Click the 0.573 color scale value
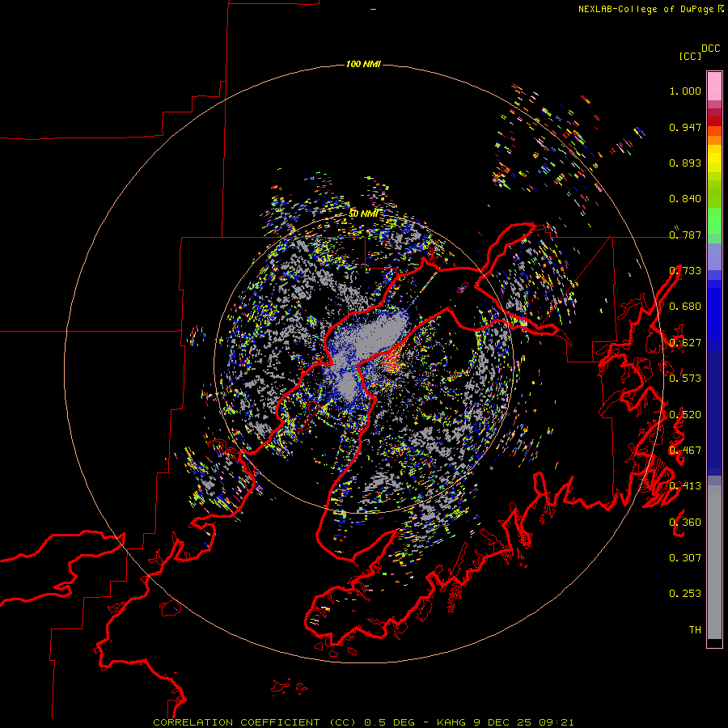 685,379
